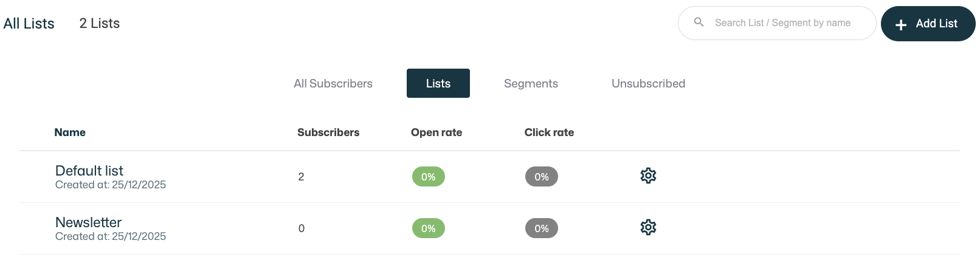The image size is (980, 260).
Task: Switch to the All Subscribers tab
Action: tap(333, 84)
